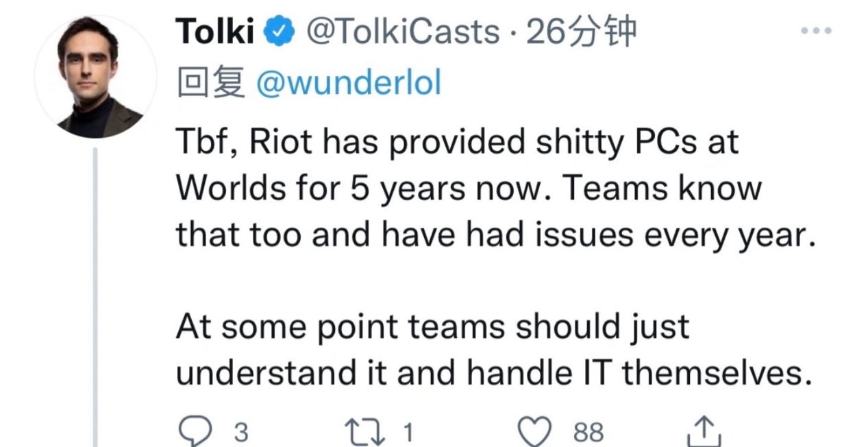Click the 26分钟 timestamp
The width and height of the screenshot is (868, 447).
coord(581,32)
